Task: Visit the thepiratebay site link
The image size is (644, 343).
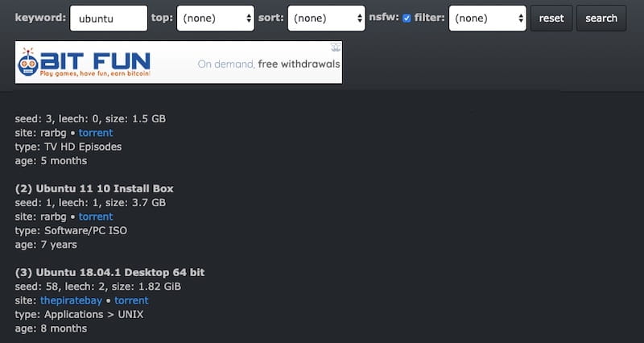Action: 71,300
